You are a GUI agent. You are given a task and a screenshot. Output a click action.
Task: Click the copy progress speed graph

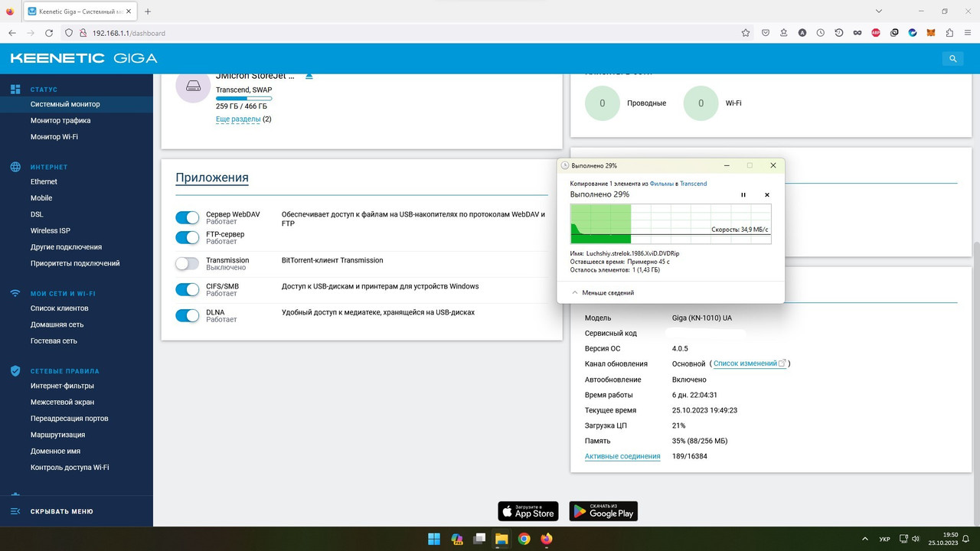(x=671, y=224)
